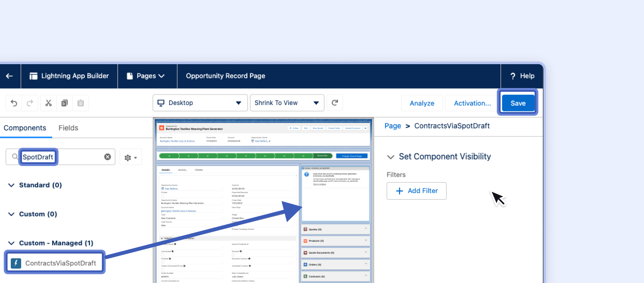Cut the selected component
The image size is (644, 283).
coord(48,103)
